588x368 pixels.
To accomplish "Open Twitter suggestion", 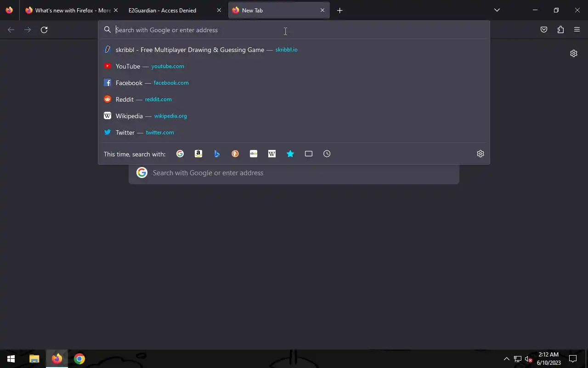I will coord(294,132).
